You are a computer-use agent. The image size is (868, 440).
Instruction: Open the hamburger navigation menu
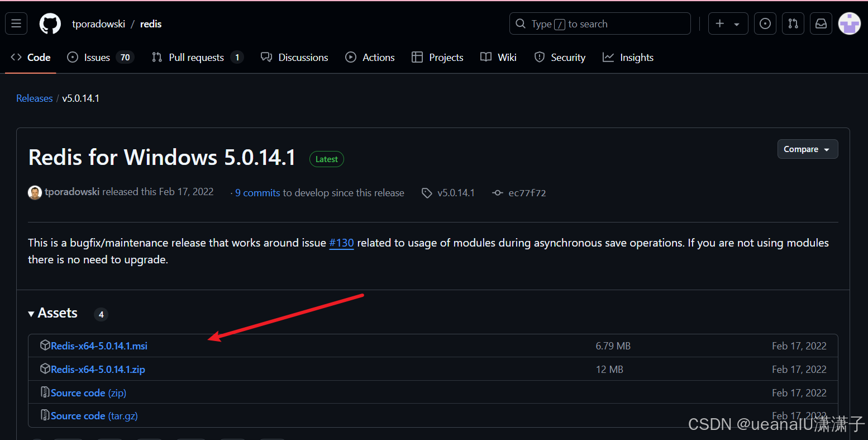(x=16, y=23)
